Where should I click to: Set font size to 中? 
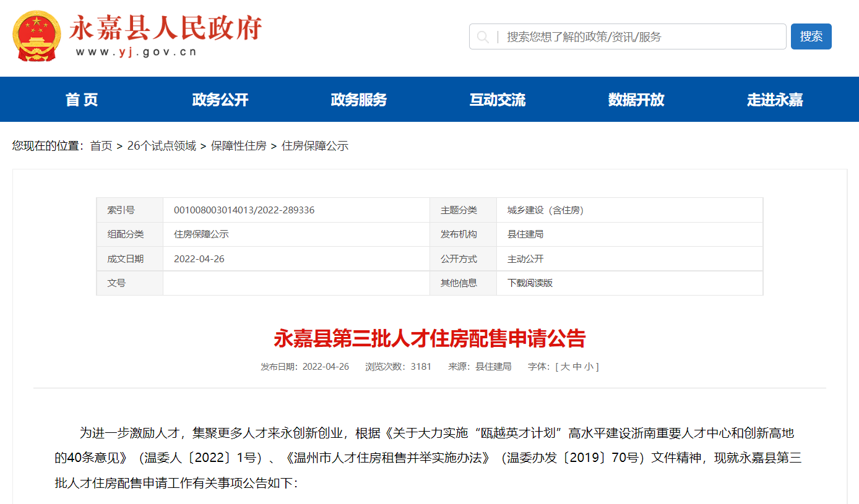[577, 367]
